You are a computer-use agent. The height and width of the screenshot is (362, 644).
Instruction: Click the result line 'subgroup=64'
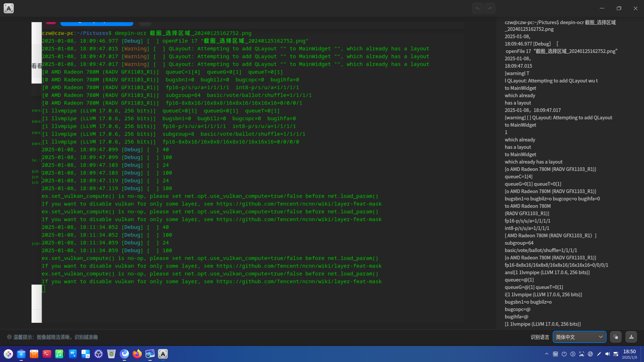click(519, 243)
